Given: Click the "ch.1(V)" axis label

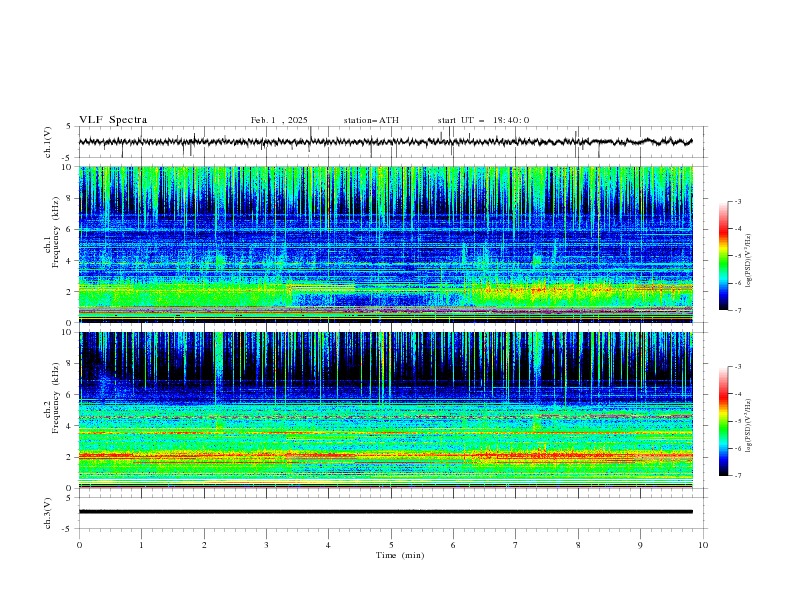Looking at the screenshot, I should [48, 142].
